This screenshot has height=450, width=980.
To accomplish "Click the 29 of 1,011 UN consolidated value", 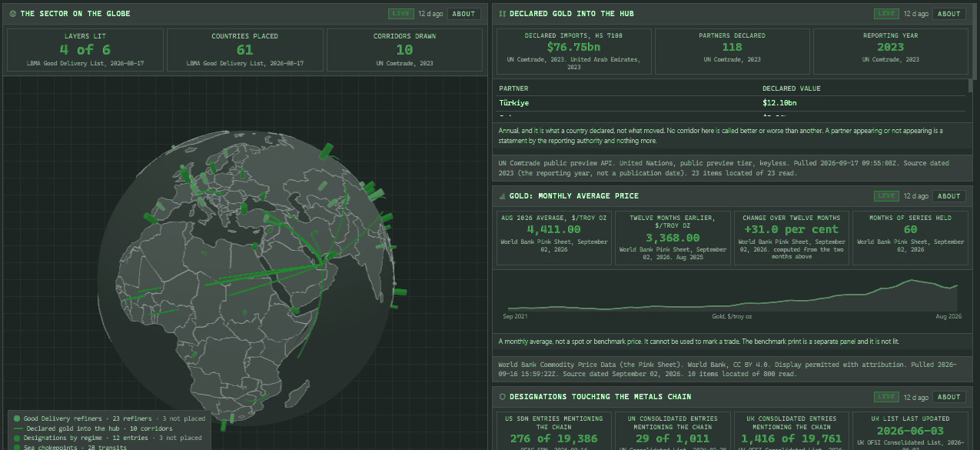I will pos(673,438).
